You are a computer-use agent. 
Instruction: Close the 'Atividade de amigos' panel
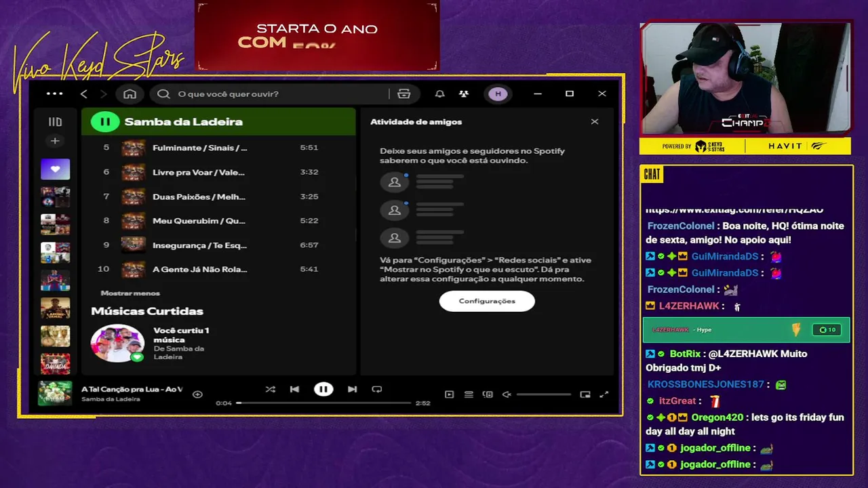tap(595, 122)
